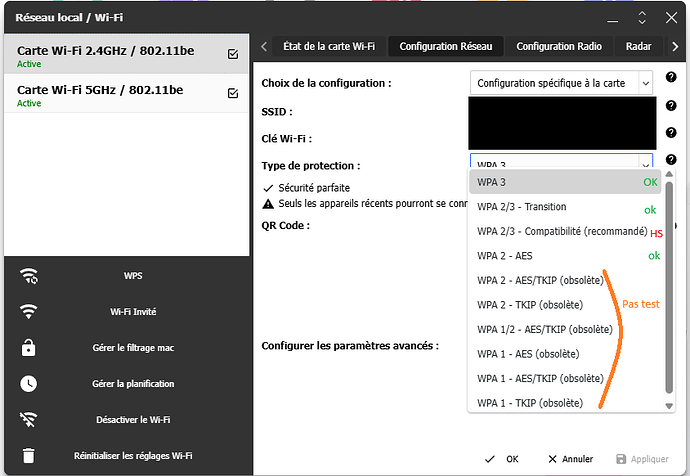This screenshot has width=690, height=476.
Task: Click the protection list scrollbar thumb
Action: point(669,287)
